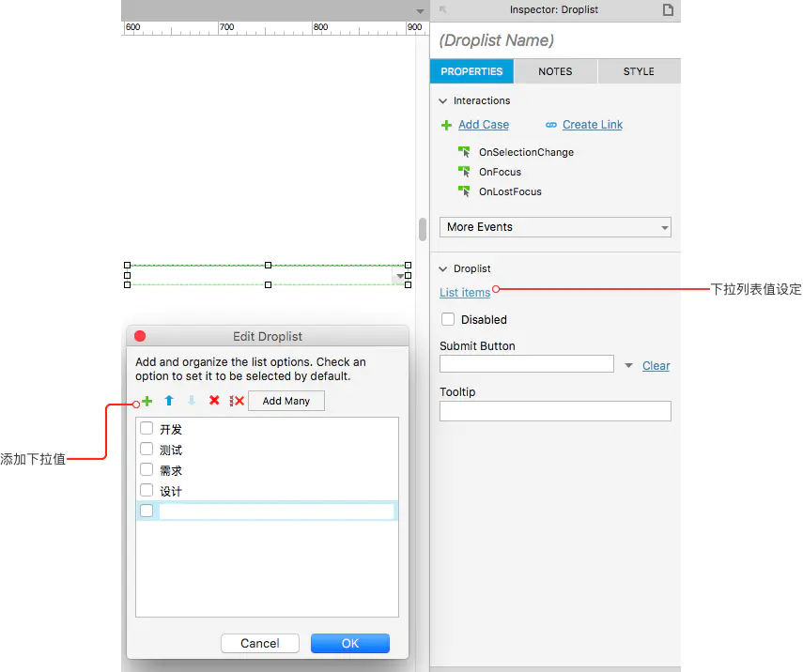Image resolution: width=803 pixels, height=672 pixels.
Task: Delete all options in Edit Droplist
Action: (237, 401)
